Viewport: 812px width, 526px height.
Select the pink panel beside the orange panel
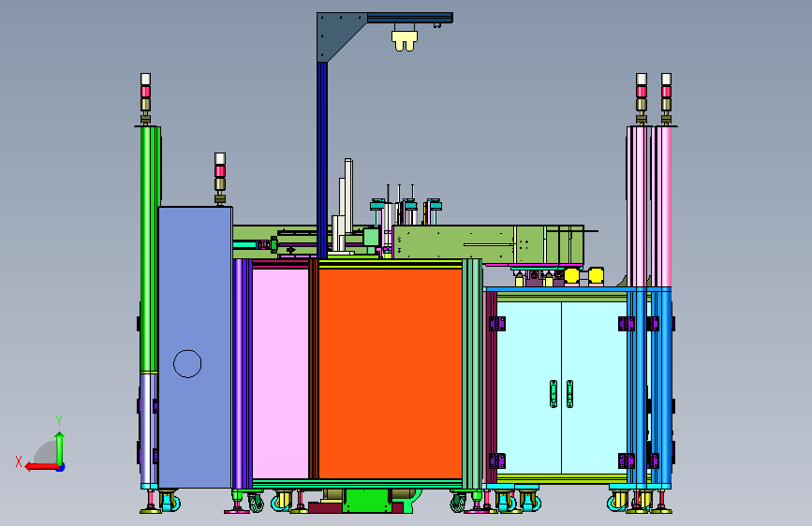[280, 373]
